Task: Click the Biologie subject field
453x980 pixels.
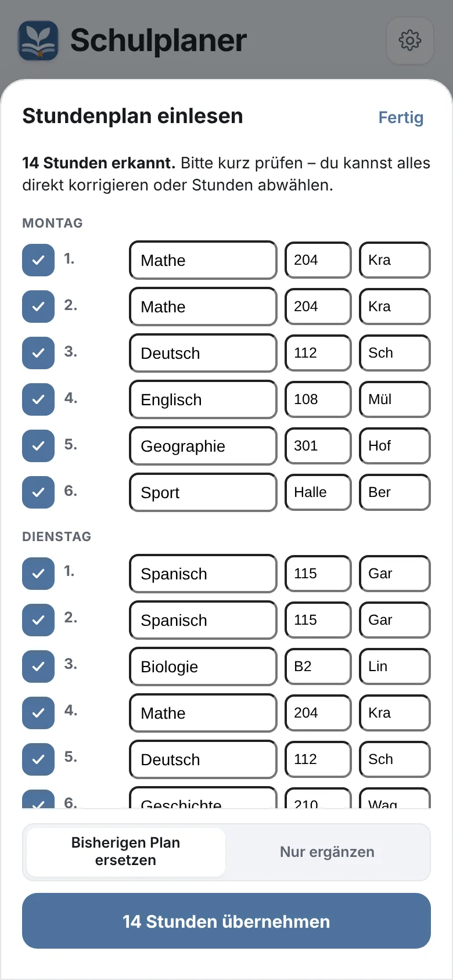Action: coord(203,666)
